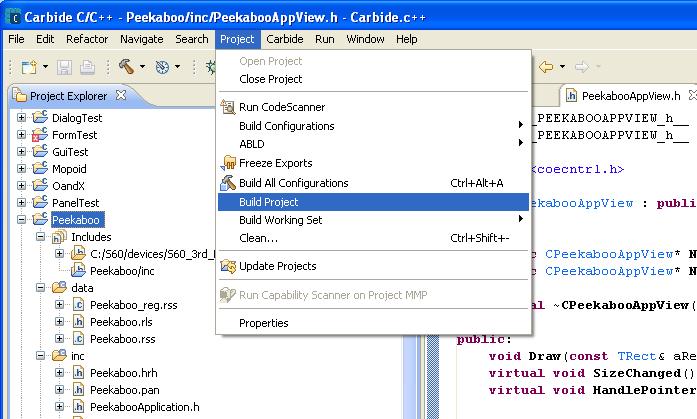Open the Window menu
697x419 pixels.
(365, 39)
